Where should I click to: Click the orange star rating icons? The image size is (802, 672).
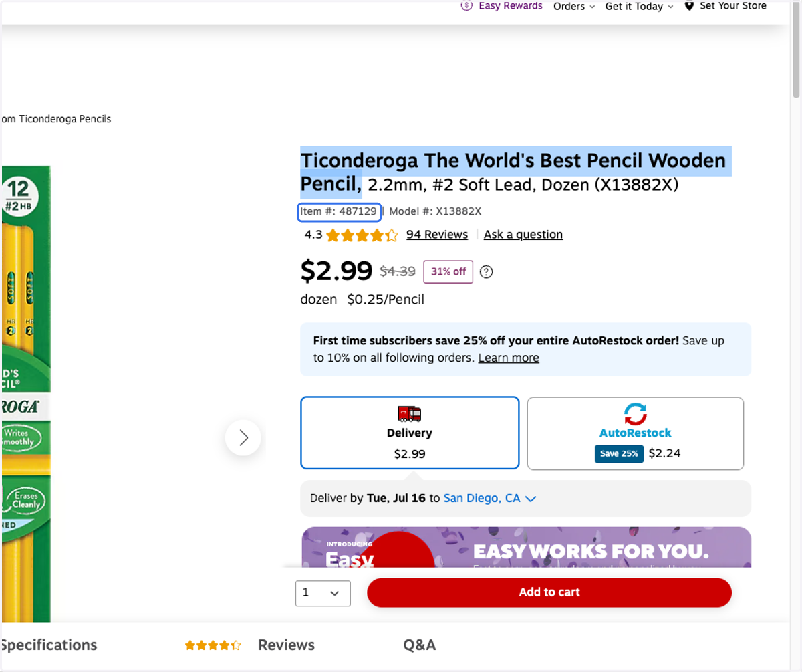(x=362, y=235)
